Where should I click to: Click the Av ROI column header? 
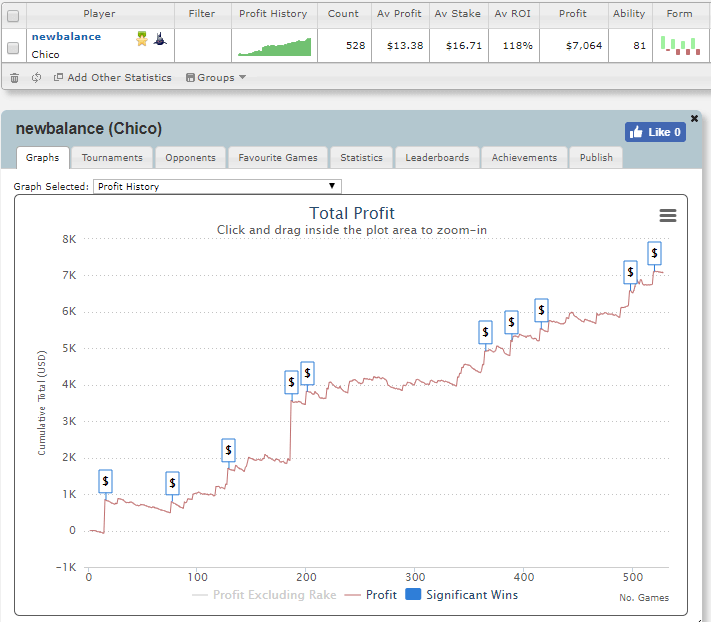tap(512, 14)
